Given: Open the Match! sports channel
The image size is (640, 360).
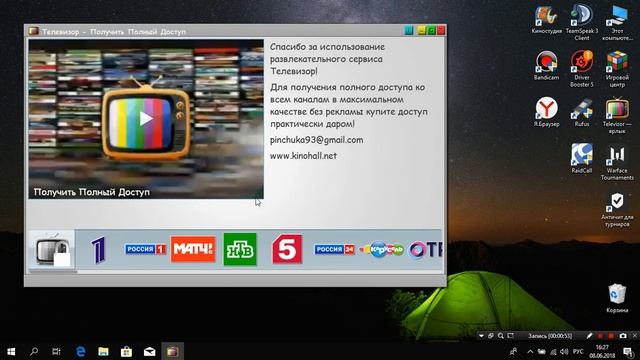Looking at the screenshot, I should click(193, 249).
